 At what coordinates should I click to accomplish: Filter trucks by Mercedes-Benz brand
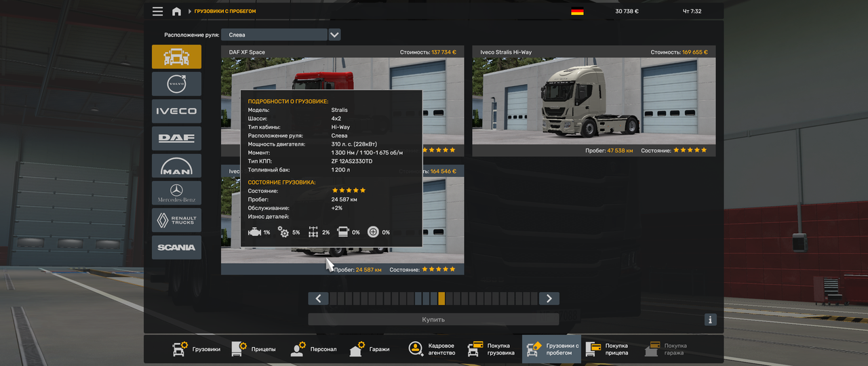[x=176, y=193]
